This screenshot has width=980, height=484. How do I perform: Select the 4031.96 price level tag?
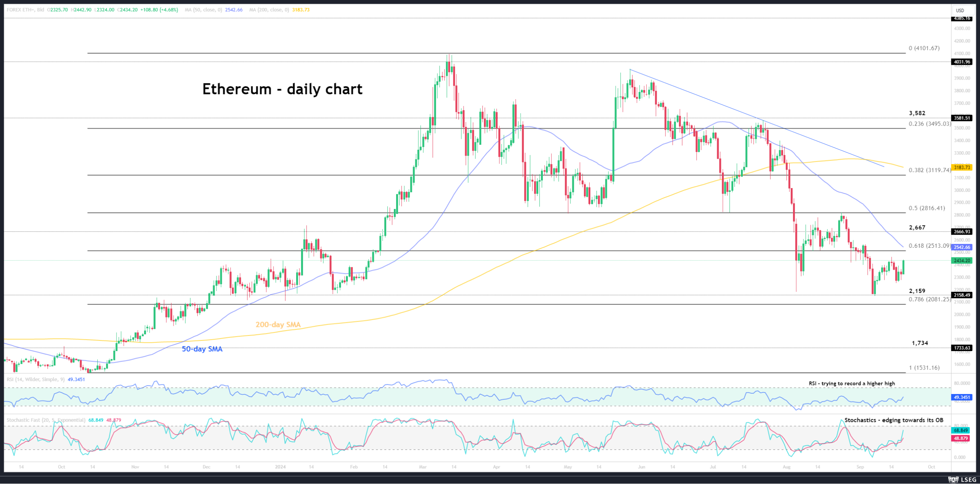point(962,62)
